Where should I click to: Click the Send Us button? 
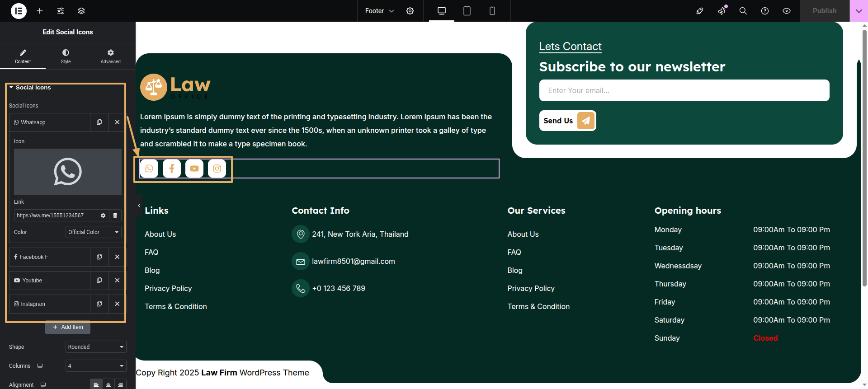[567, 121]
